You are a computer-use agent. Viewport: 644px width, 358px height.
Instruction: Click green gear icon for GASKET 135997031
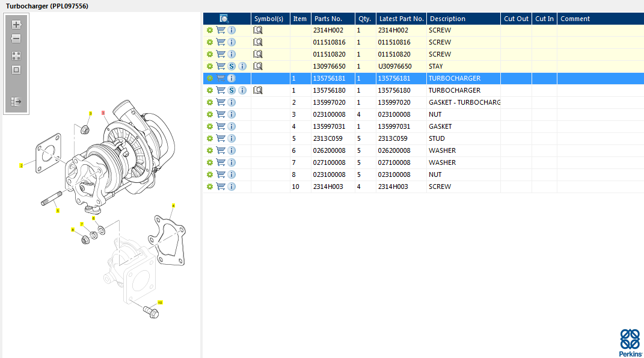[210, 126]
